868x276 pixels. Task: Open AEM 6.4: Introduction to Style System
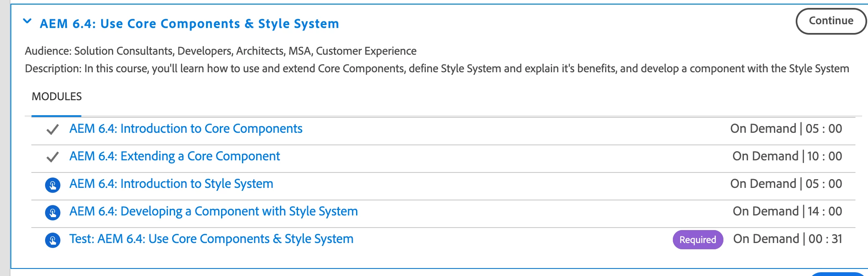pyautogui.click(x=171, y=184)
